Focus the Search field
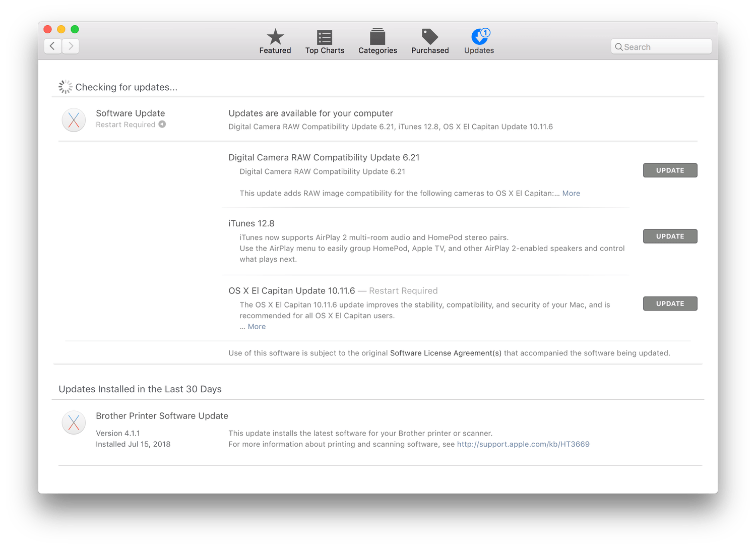 tap(661, 47)
